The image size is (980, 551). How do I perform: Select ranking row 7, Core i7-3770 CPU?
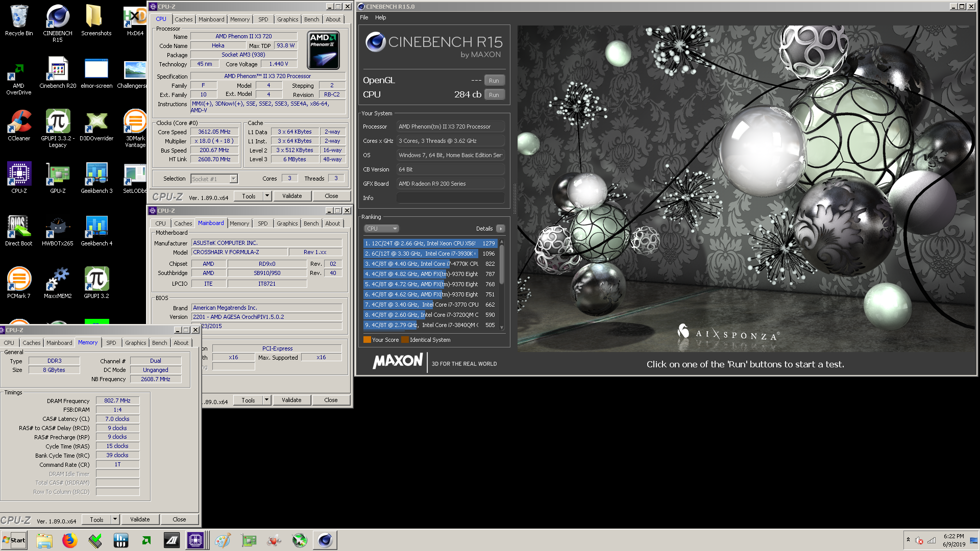click(x=429, y=305)
